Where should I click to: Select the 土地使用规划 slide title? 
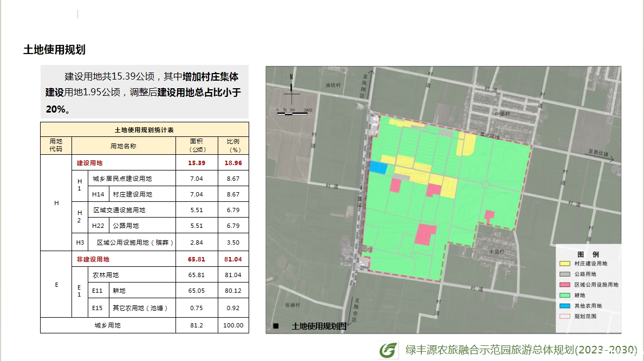(x=54, y=50)
